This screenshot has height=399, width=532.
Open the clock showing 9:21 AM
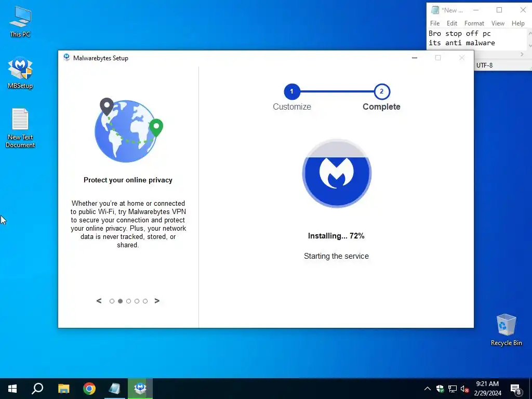(487, 389)
